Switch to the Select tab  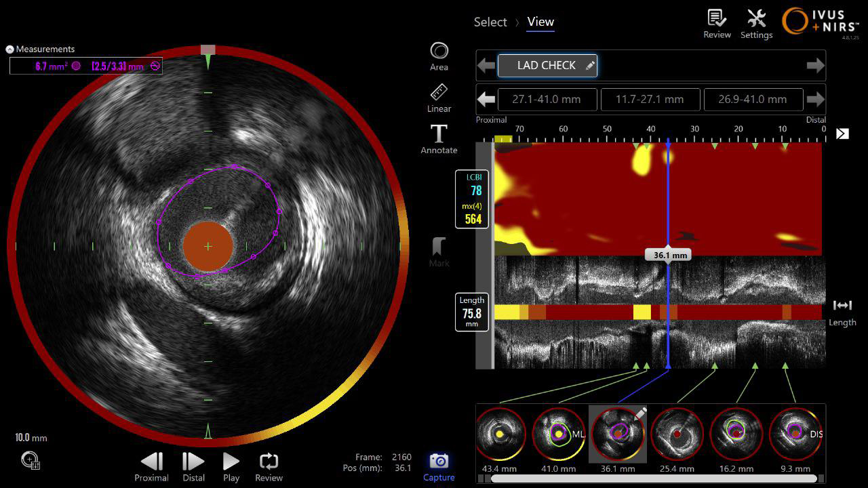click(490, 22)
